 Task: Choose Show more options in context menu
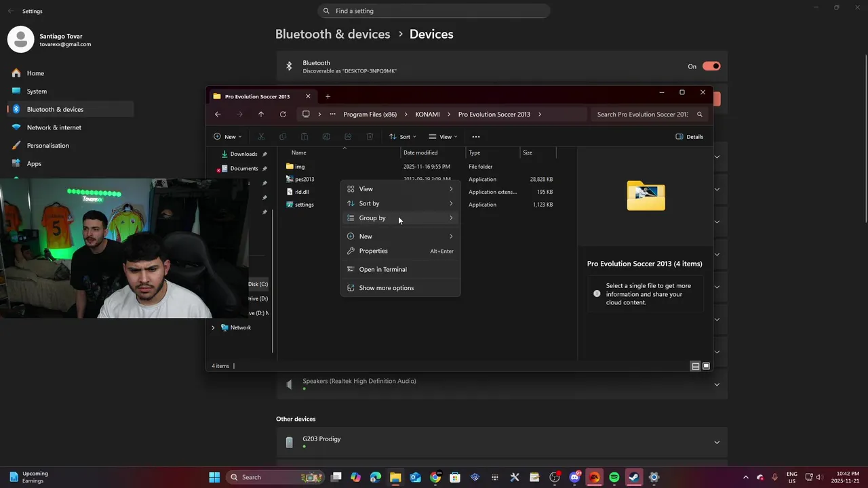tap(400, 288)
